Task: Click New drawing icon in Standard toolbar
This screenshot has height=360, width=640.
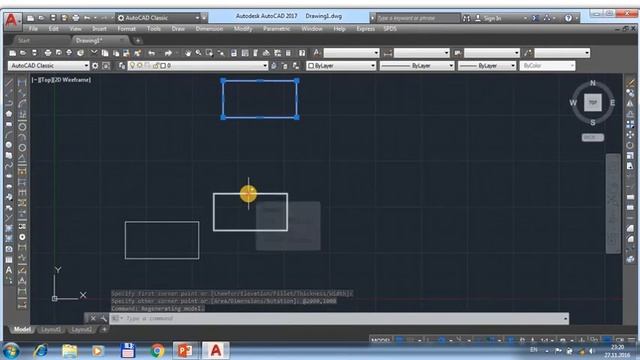Action: (13, 53)
